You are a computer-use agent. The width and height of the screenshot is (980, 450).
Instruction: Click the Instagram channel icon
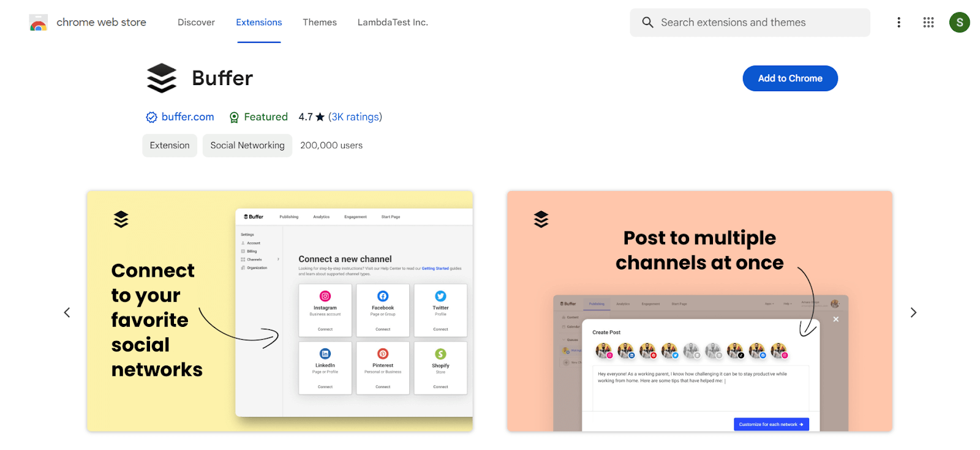(325, 296)
